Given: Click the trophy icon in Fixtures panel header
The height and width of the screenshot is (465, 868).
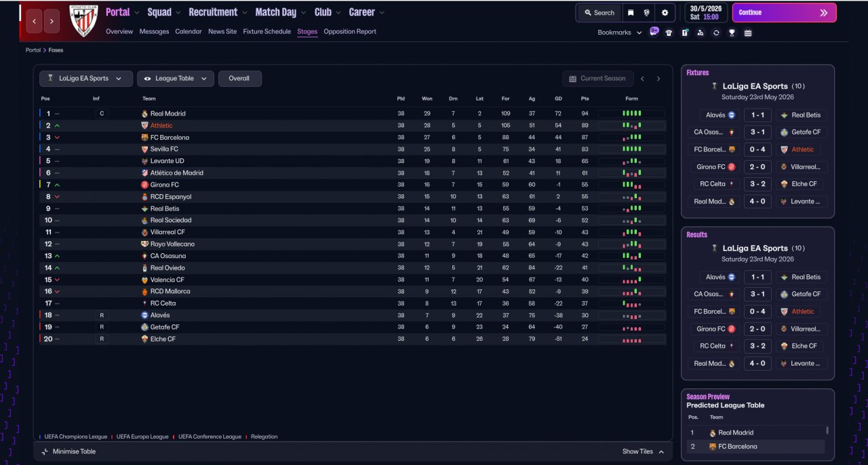Looking at the screenshot, I should [x=714, y=86].
